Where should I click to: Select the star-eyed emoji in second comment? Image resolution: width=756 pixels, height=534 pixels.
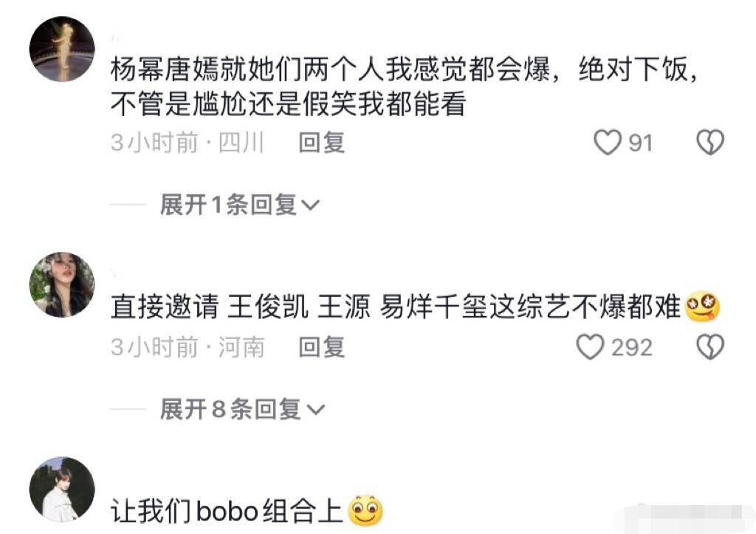(x=702, y=307)
